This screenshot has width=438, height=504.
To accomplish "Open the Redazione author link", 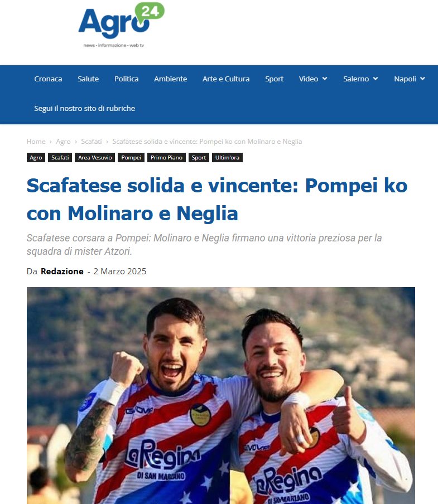I will tap(62, 272).
